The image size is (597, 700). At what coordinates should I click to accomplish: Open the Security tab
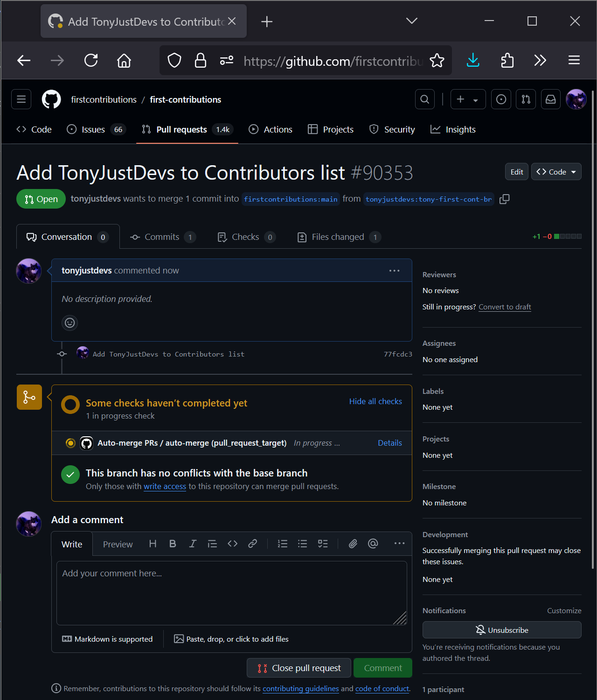coord(392,129)
